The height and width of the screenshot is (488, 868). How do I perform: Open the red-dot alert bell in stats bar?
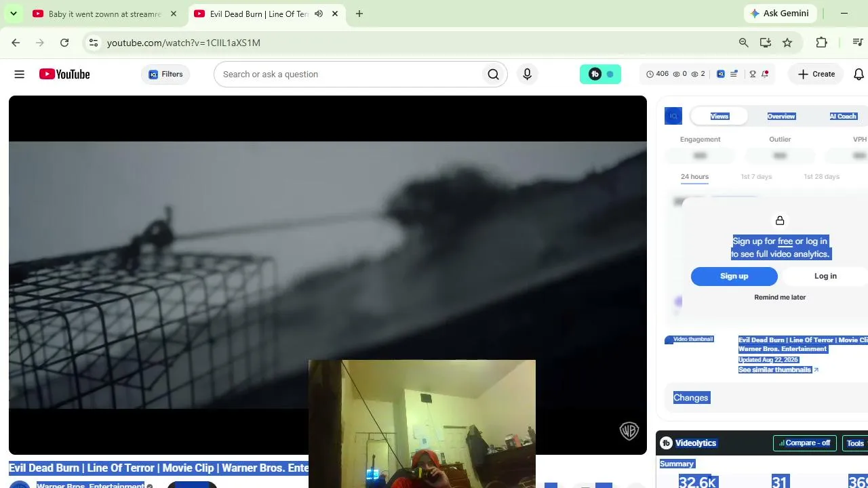point(765,75)
